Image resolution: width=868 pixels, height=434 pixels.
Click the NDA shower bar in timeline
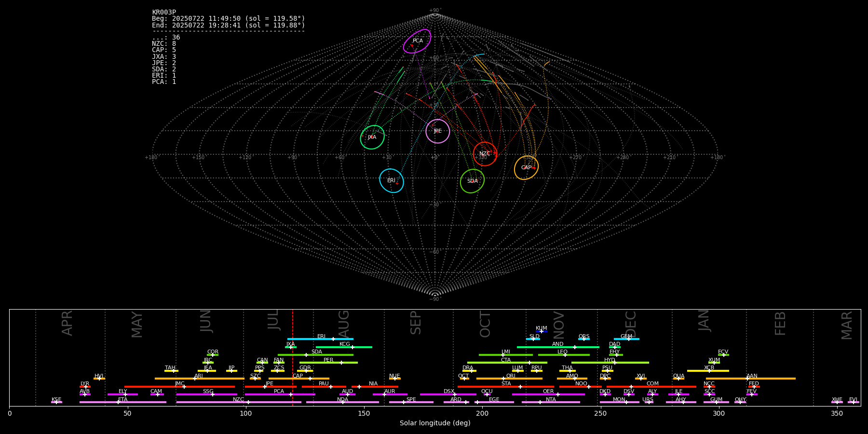click(x=342, y=402)
